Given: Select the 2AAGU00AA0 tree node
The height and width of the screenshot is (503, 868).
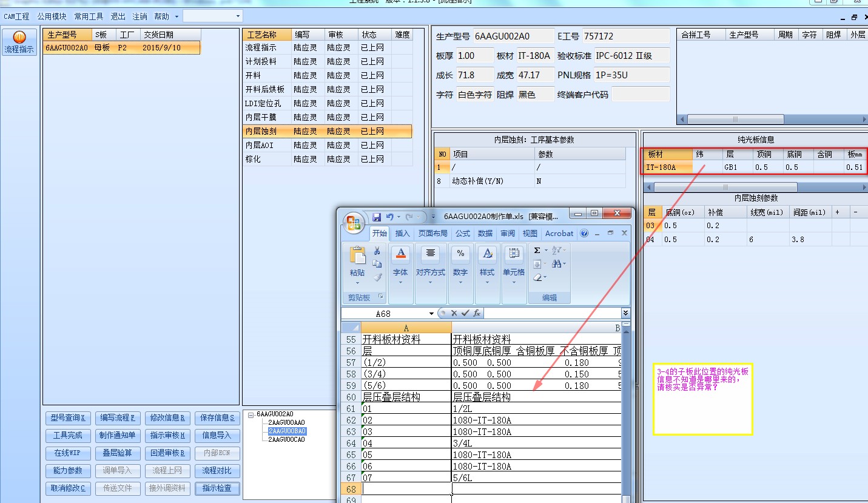Looking at the screenshot, I should tap(287, 422).
